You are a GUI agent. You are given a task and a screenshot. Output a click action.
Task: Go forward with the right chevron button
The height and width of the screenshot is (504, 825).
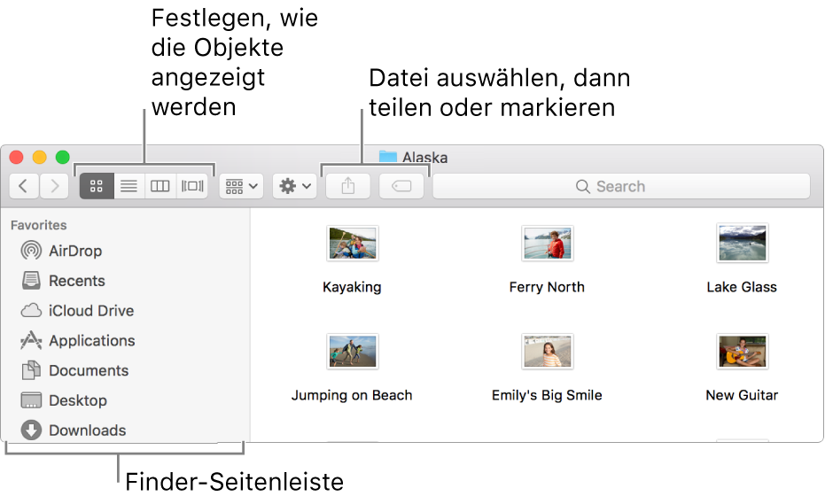point(54,186)
